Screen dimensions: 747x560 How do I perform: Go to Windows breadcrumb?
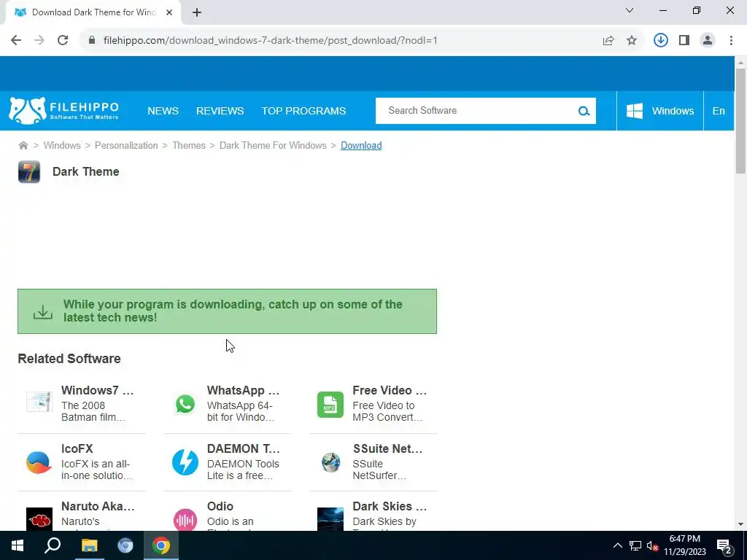pyautogui.click(x=62, y=145)
